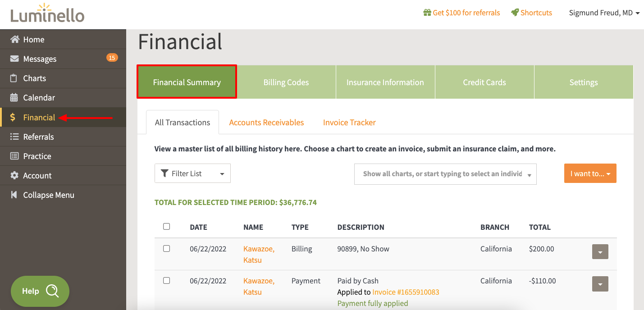Check the 90899 No Show billing row checkbox
This screenshot has height=310, width=644.
[166, 249]
